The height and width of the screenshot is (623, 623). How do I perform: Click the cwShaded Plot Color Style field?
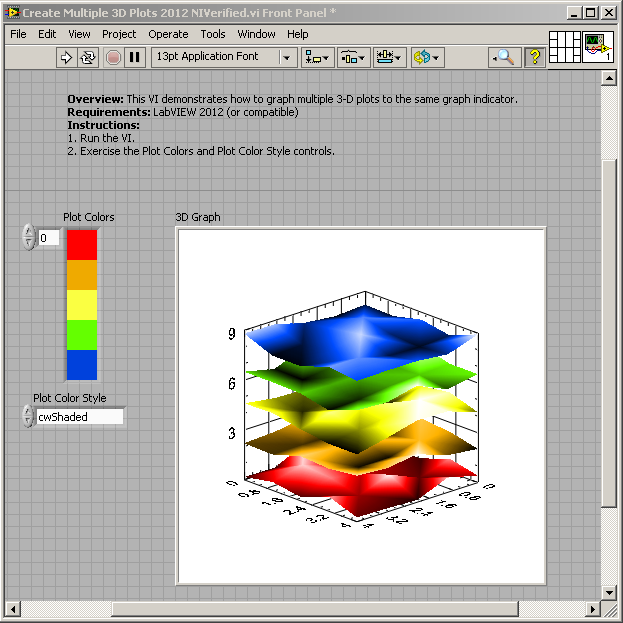80,417
